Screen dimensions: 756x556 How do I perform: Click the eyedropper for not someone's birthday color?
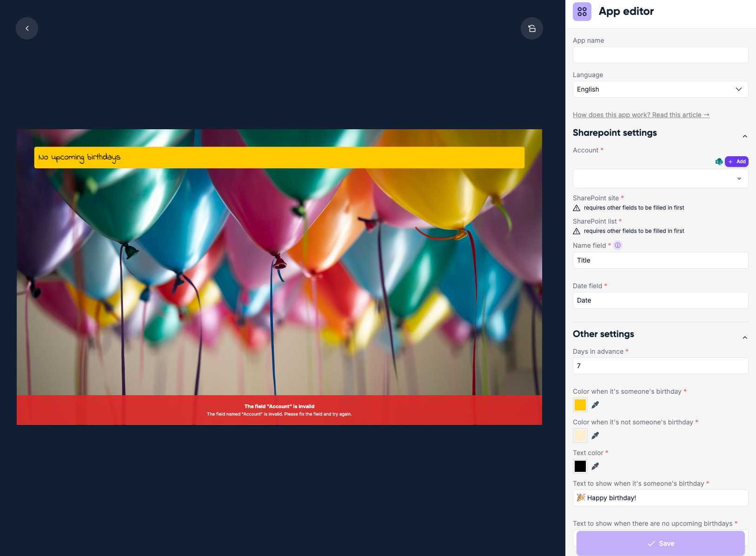coord(595,436)
